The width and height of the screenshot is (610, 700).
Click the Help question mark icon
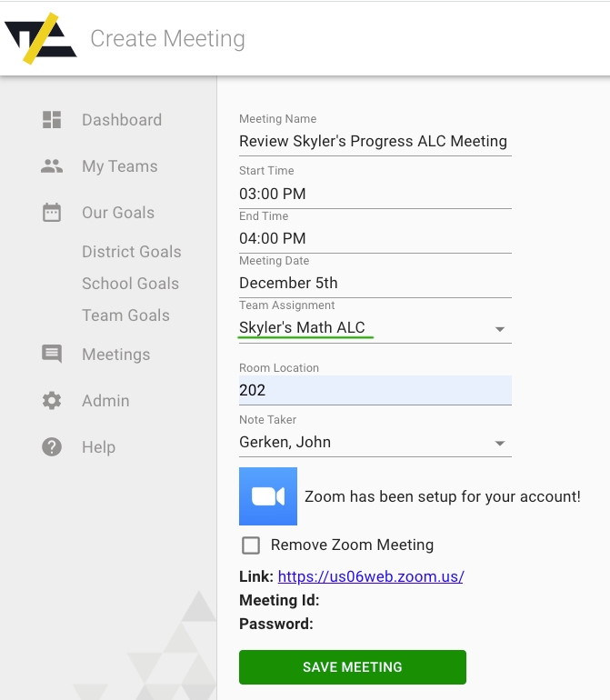point(52,447)
